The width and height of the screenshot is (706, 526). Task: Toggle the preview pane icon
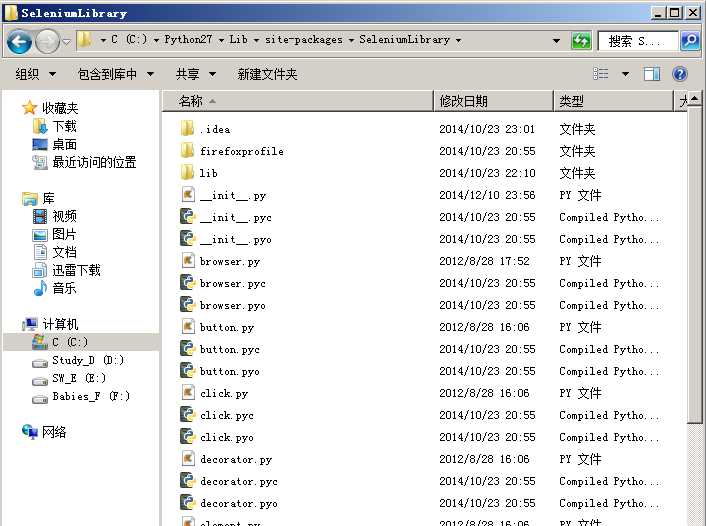[x=652, y=74]
